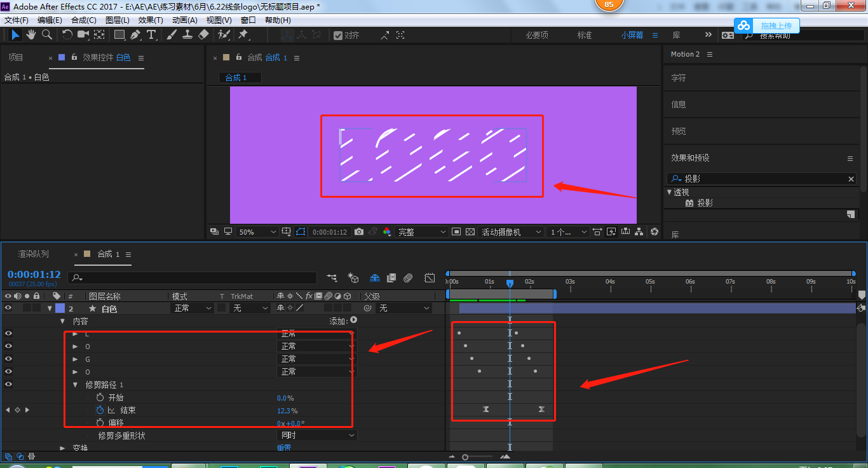Screen dimensions: 868x468
Task: Select the Selection arrow tool
Action: (x=16, y=34)
